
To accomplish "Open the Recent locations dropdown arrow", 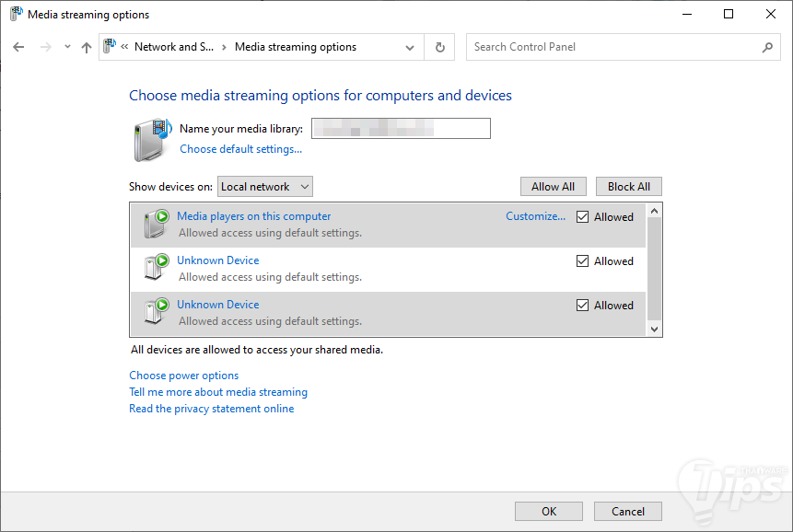I will (67, 47).
